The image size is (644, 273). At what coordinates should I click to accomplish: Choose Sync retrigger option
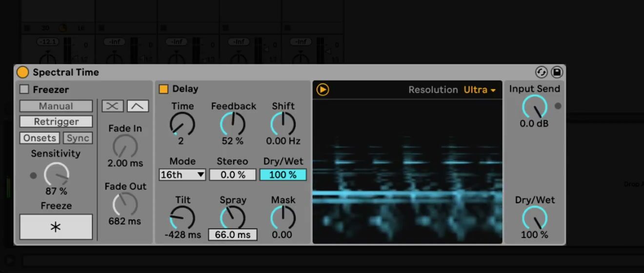pos(78,138)
